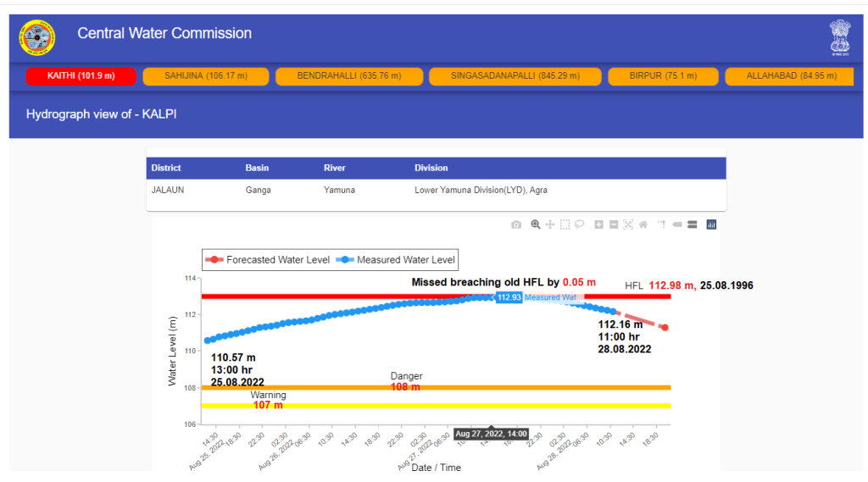Click the last forecasted water level point
The image size is (868, 482).
coord(665,328)
